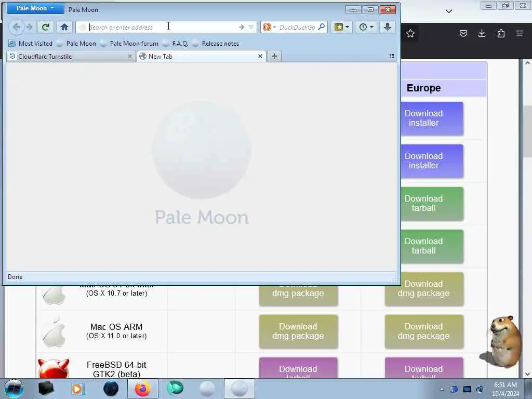Open the Pale Moon bookmark link

click(x=76, y=44)
